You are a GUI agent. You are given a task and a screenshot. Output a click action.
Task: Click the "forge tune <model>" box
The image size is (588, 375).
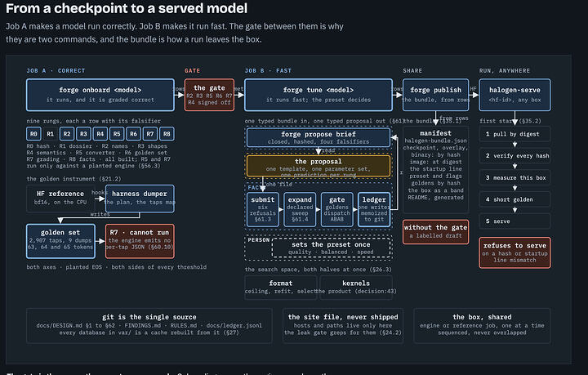coord(318,95)
